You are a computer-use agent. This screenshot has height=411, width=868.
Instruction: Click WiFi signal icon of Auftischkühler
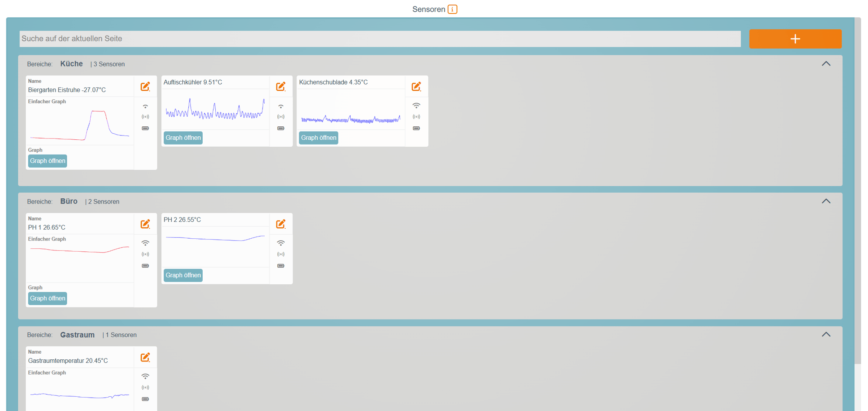tap(281, 106)
